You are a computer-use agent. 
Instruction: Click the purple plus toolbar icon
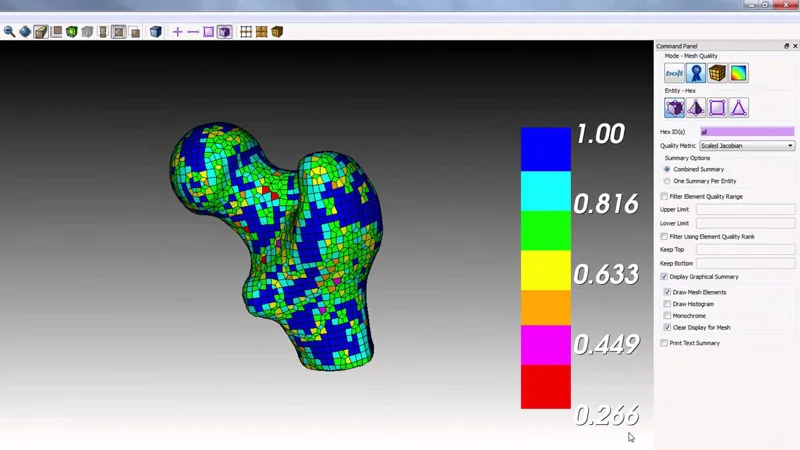[177, 32]
